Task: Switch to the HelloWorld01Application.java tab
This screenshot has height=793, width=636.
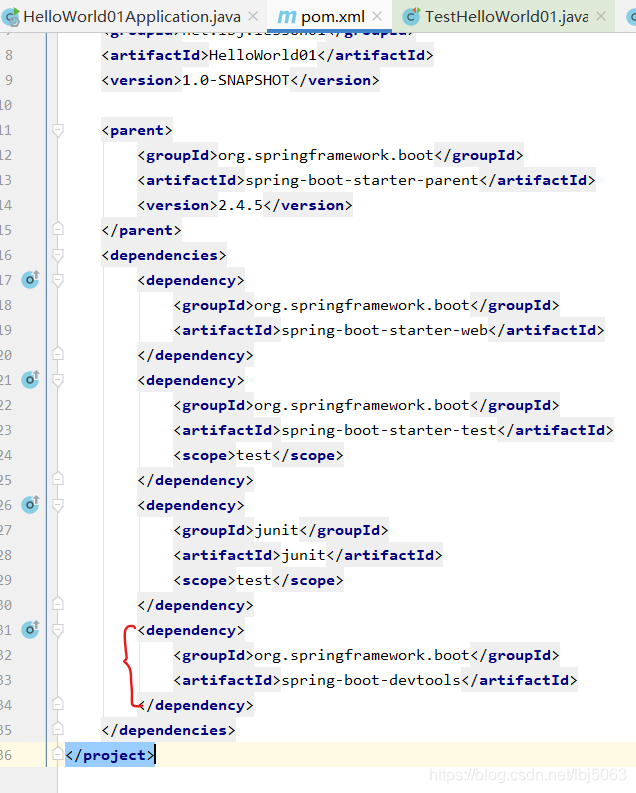Action: pyautogui.click(x=130, y=17)
